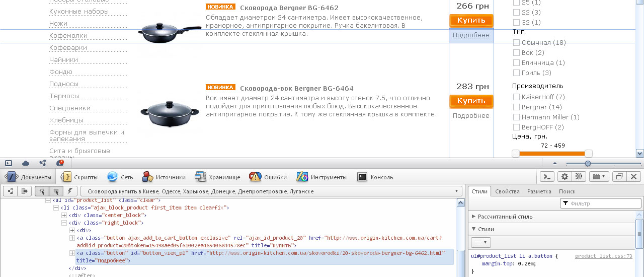Open the document selector dropdown
This screenshot has width=644, height=277.
pos(272,191)
